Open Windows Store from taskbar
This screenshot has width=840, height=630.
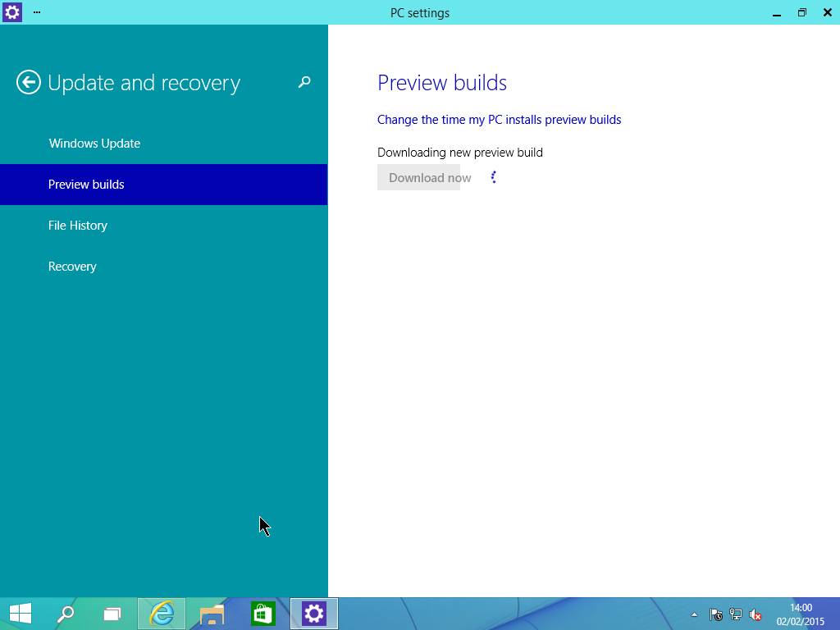pyautogui.click(x=263, y=614)
